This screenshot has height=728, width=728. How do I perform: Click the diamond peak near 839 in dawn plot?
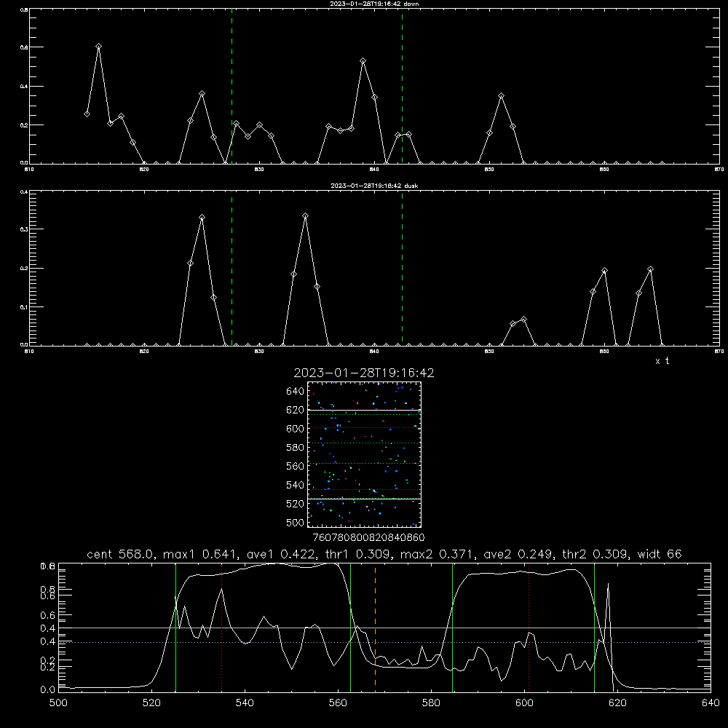tap(363, 61)
